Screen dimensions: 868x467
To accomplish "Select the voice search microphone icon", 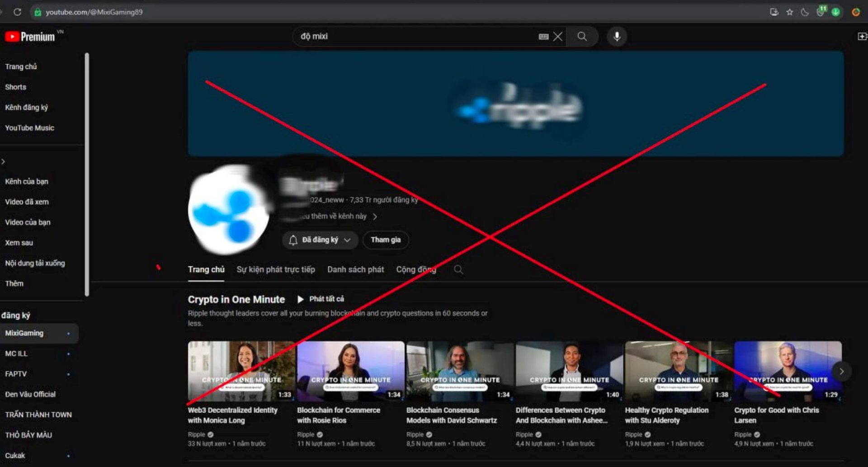I will [617, 37].
